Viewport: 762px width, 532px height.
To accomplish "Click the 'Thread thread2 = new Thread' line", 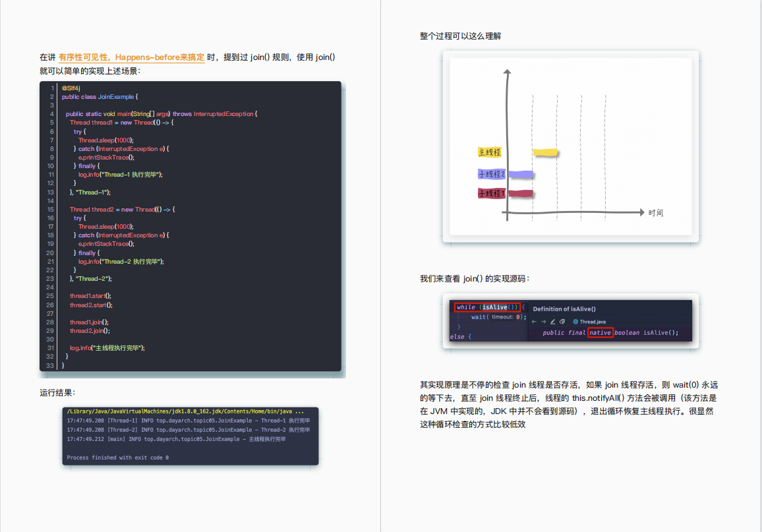I will (x=122, y=210).
